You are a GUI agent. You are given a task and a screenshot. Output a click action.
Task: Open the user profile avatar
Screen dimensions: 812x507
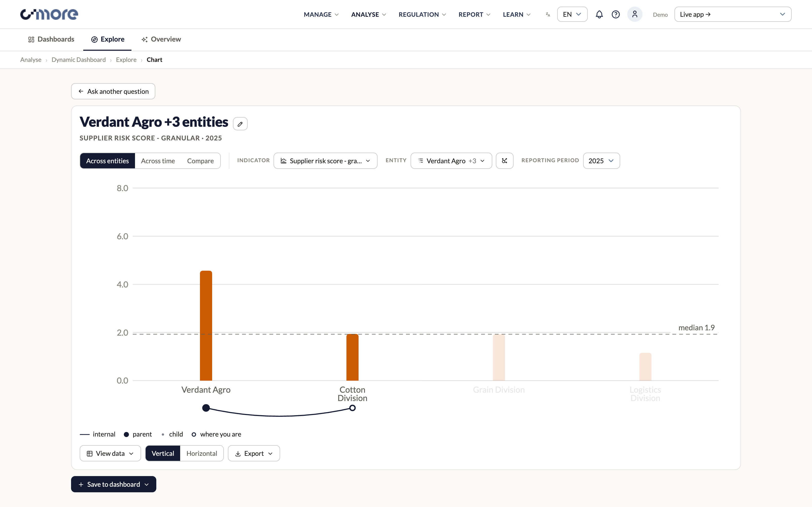coord(634,14)
